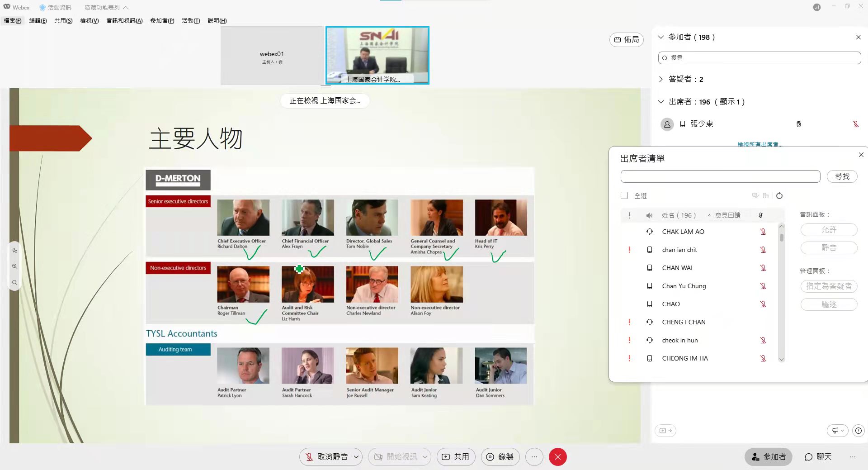This screenshot has height=470, width=868.
Task: Toggle the 參加者 participants panel button
Action: pyautogui.click(x=769, y=457)
